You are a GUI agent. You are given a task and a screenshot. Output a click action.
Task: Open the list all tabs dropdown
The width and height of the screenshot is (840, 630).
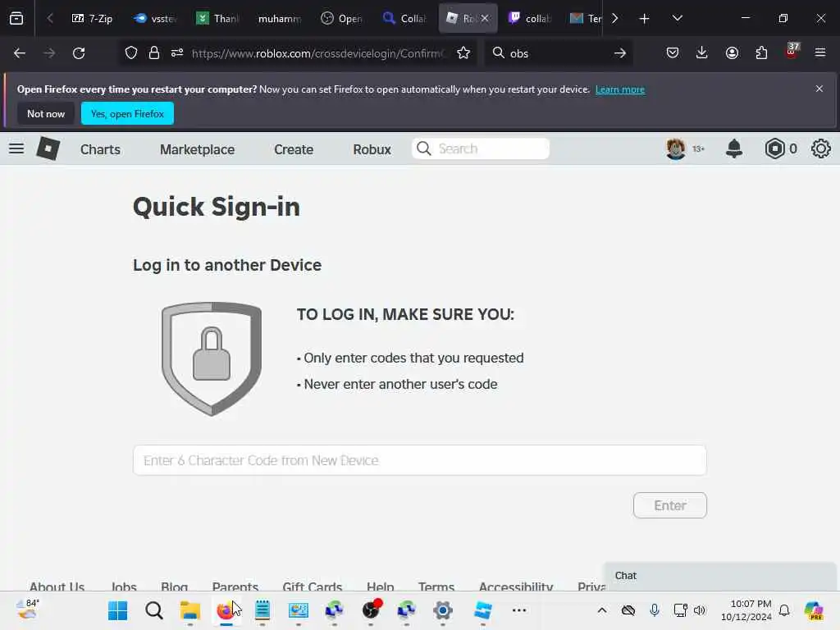coord(677,19)
